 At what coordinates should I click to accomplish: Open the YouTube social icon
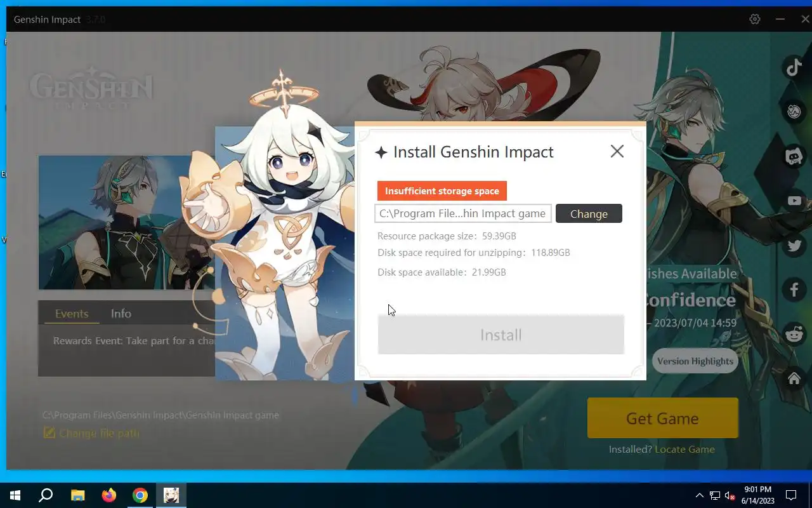click(x=794, y=201)
